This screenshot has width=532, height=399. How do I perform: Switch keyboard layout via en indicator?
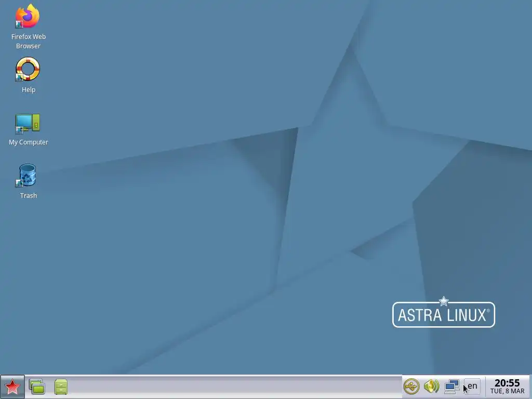(x=472, y=387)
